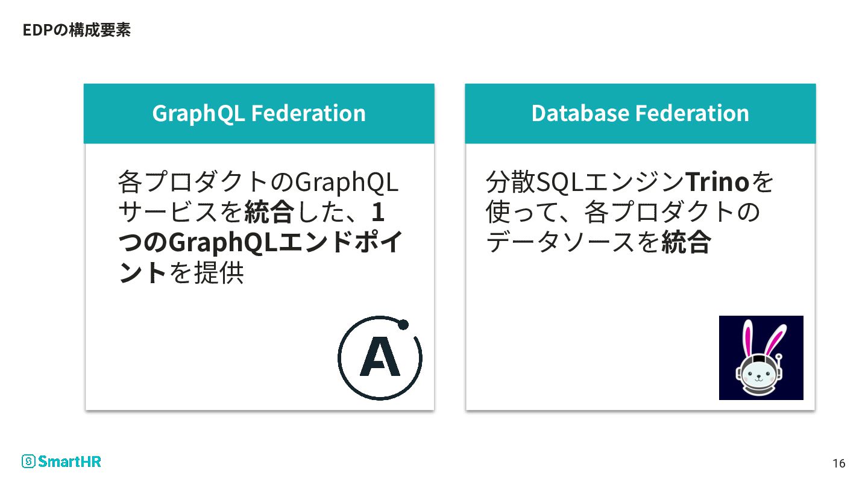Click the Trino bunny mascot image

(761, 357)
